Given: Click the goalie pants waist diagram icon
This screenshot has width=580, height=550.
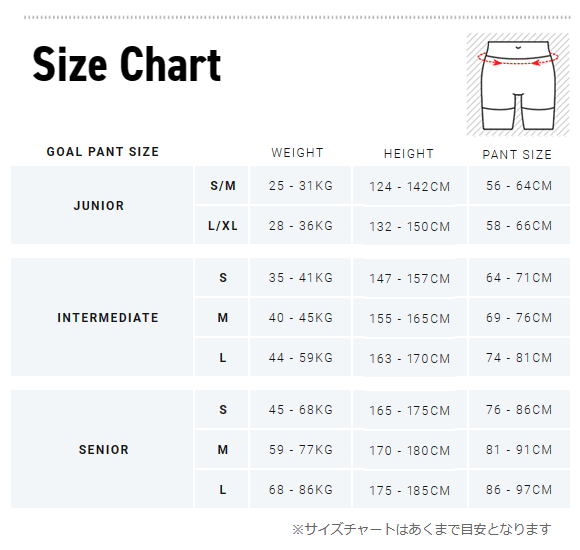Looking at the screenshot, I should tap(517, 84).
